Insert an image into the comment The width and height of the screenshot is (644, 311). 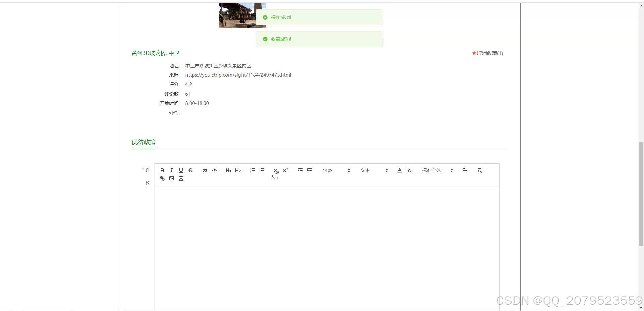tap(172, 178)
